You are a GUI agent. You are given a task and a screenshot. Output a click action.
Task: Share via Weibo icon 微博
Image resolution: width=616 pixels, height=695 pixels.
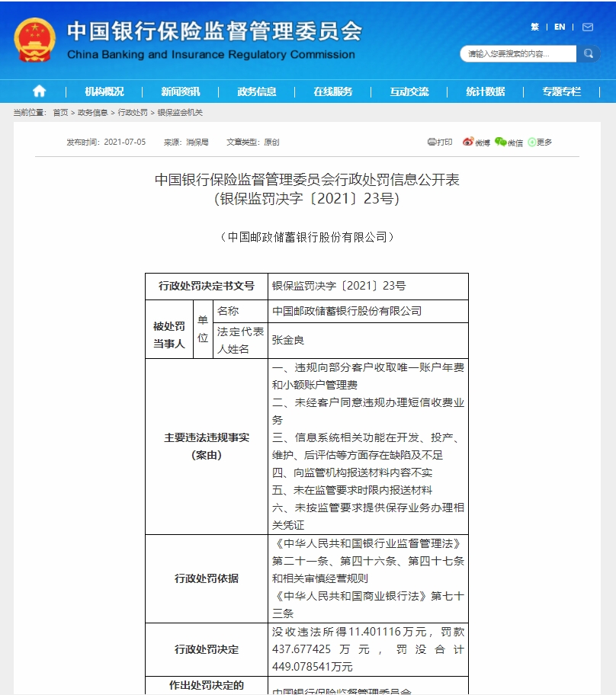pyautogui.click(x=476, y=142)
